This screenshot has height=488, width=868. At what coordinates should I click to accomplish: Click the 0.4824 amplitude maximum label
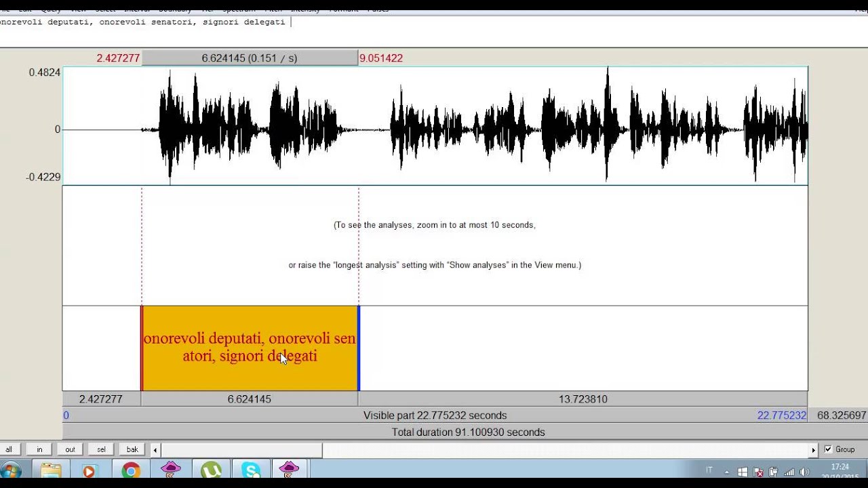click(x=45, y=73)
